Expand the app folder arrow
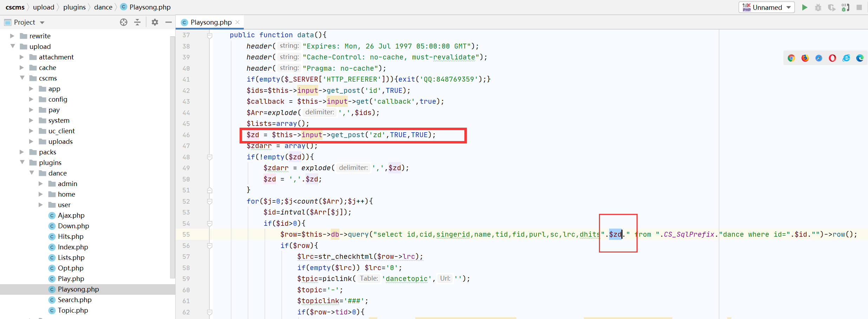Image resolution: width=868 pixels, height=319 pixels. (x=31, y=89)
